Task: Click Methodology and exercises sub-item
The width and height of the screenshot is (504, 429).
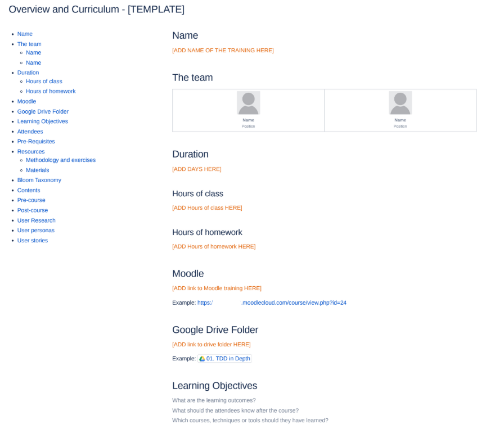Action: click(61, 160)
